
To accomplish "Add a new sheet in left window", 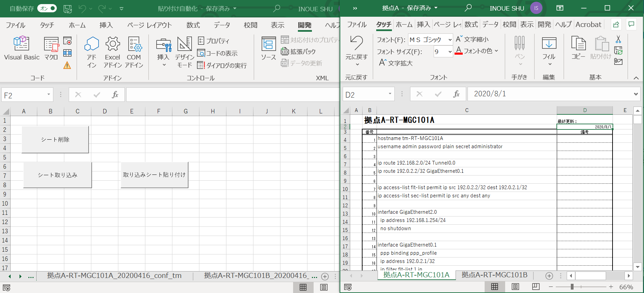I will (325, 276).
